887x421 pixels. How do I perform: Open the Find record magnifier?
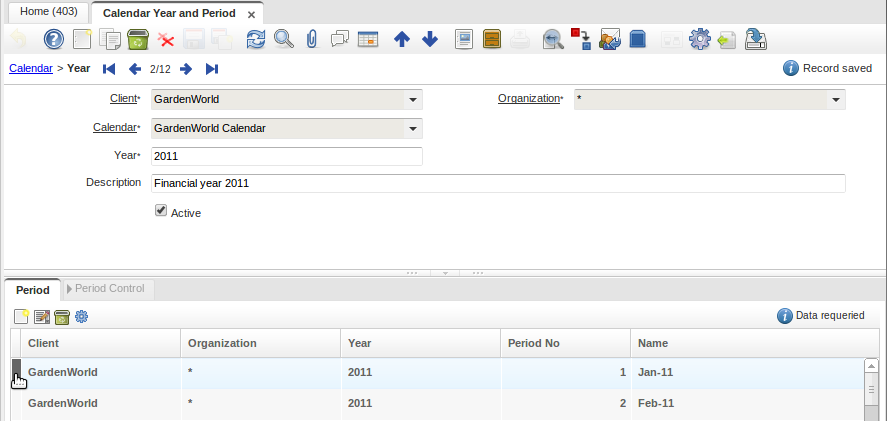[x=284, y=40]
